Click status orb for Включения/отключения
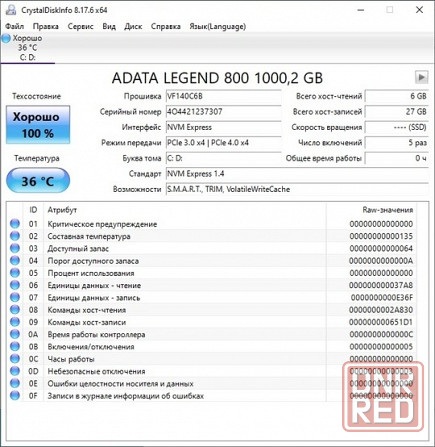The width and height of the screenshot is (435, 447). 15,347
